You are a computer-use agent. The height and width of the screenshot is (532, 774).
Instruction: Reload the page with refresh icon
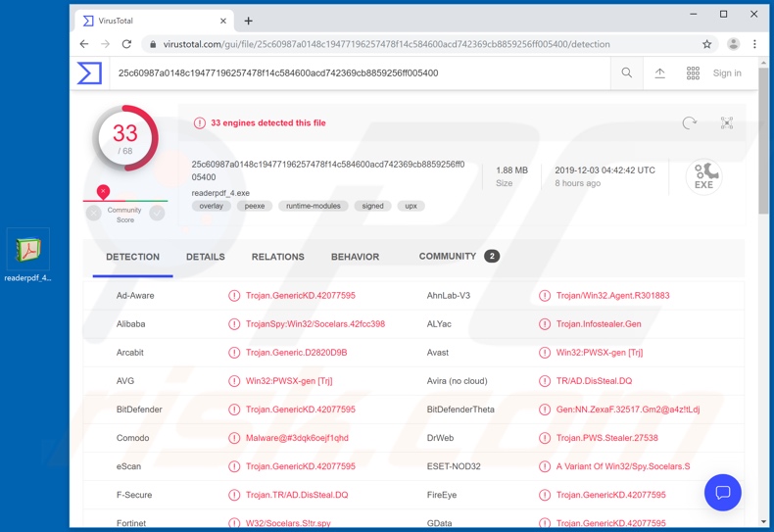[x=126, y=44]
